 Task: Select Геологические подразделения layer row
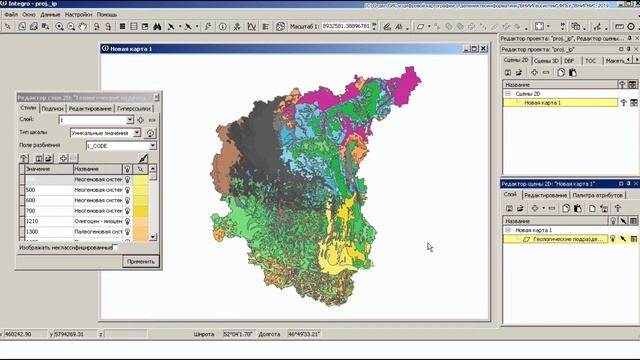556,239
